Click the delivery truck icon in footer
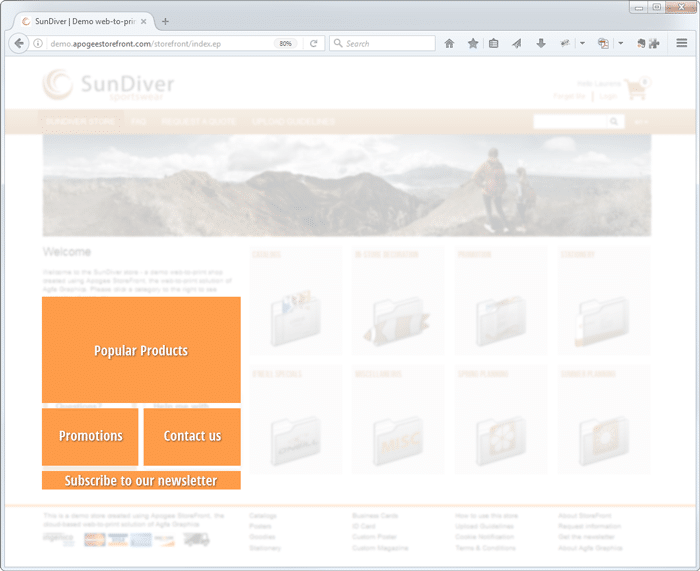Screen dimensions: 700x571 pos(196,539)
